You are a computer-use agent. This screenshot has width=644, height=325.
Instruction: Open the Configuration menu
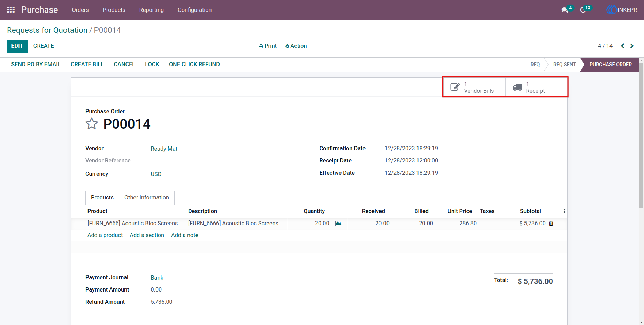pos(194,10)
